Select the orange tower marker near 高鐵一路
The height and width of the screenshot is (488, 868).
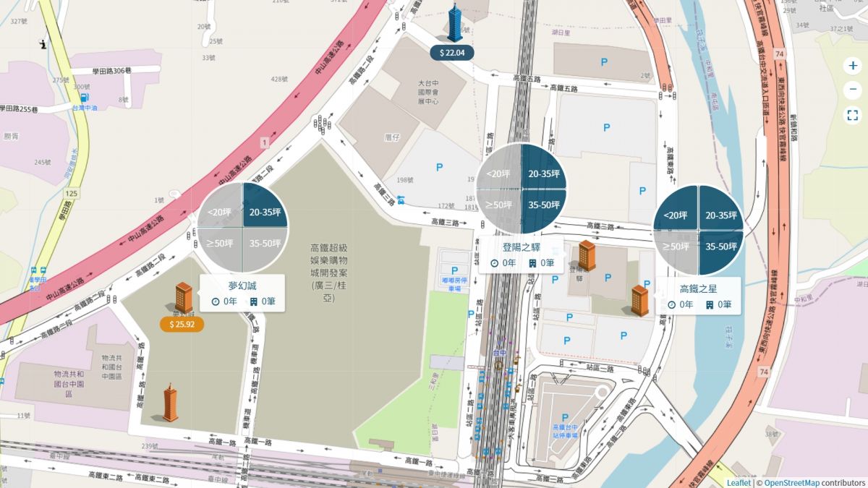[169, 402]
